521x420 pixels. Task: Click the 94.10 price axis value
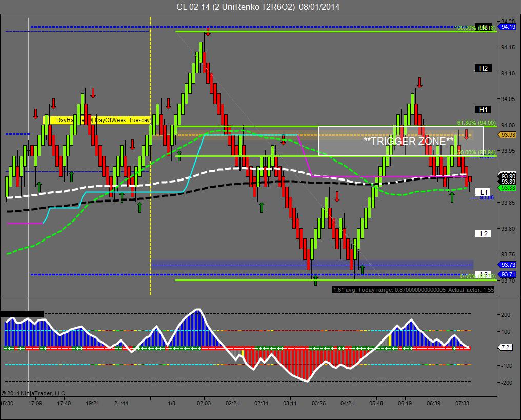(x=508, y=73)
